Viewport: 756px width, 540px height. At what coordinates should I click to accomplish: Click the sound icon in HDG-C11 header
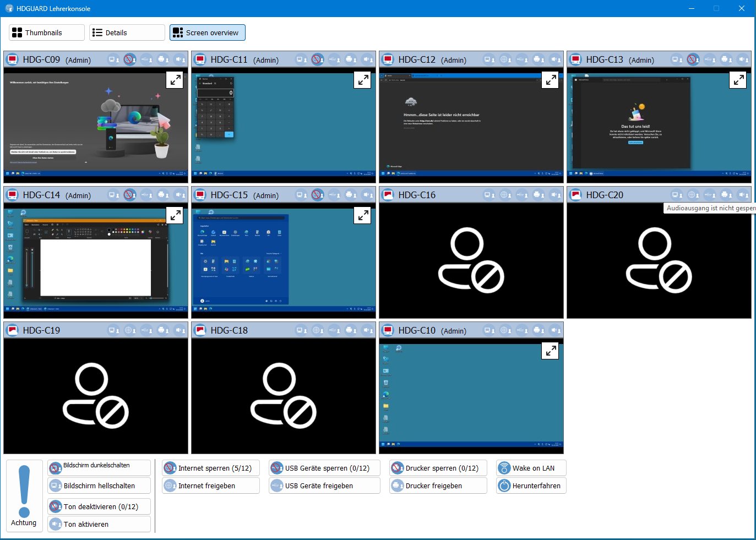tap(368, 59)
